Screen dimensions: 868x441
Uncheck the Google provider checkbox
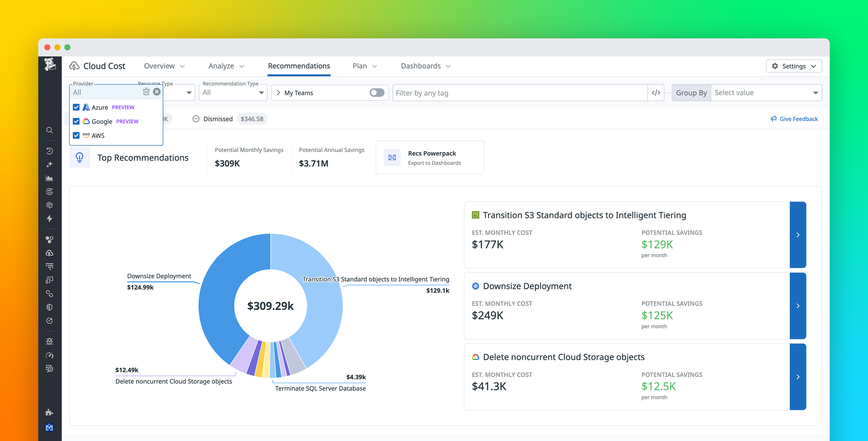pyautogui.click(x=76, y=121)
